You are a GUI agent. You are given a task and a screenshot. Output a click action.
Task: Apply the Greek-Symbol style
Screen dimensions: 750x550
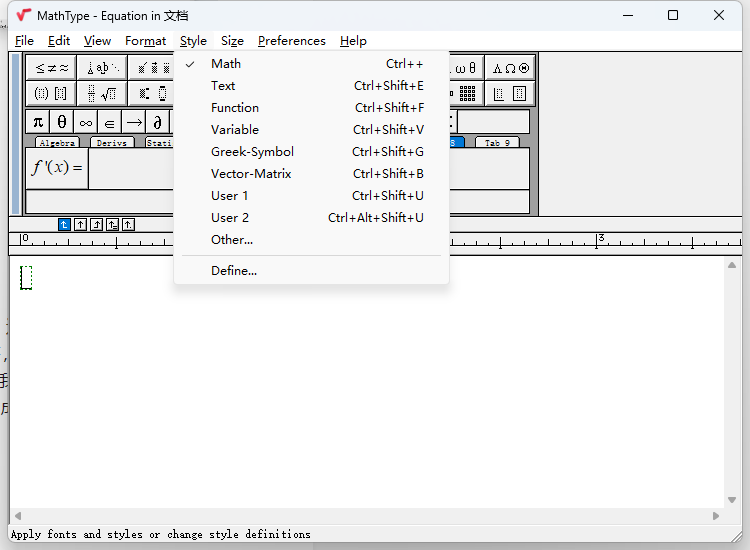pyautogui.click(x=311, y=152)
